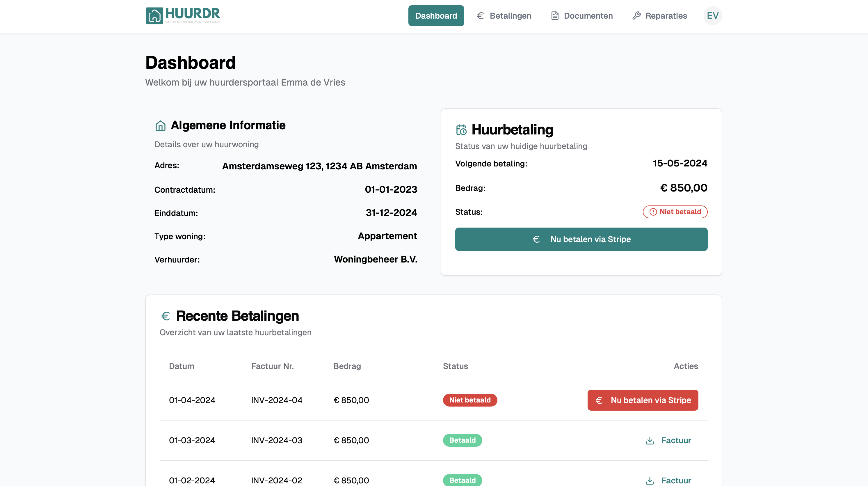Click the calendar-clock icon beside Huurbetaling
Viewport: 868px width, 486px height.
461,130
